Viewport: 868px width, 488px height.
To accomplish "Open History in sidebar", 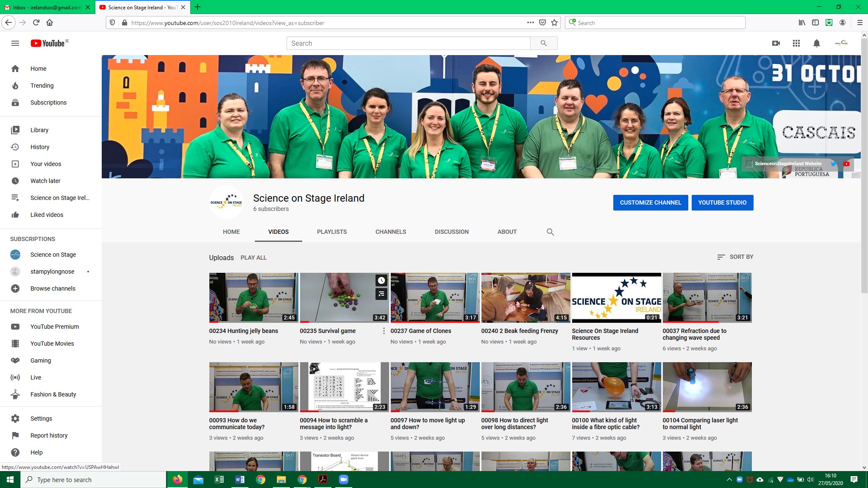I will coord(51,147).
